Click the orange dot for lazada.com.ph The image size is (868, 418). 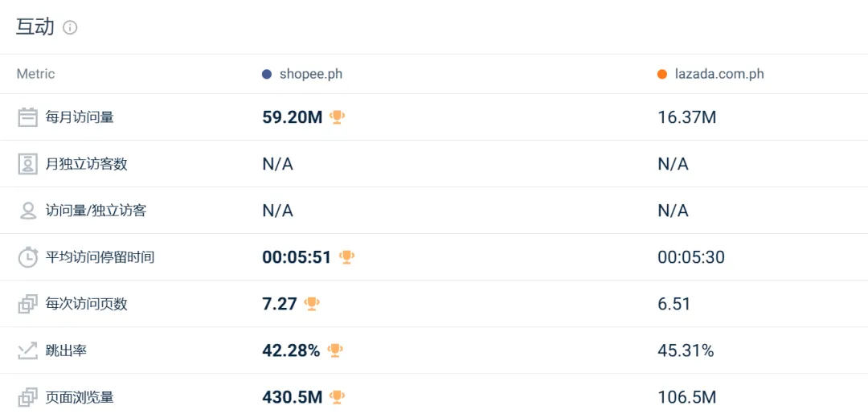coord(662,74)
